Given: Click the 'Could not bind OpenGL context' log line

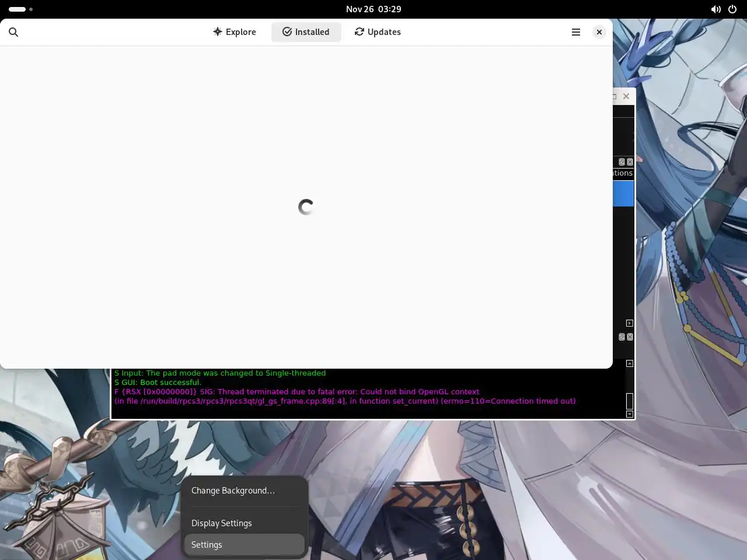Looking at the screenshot, I should click(x=297, y=391).
